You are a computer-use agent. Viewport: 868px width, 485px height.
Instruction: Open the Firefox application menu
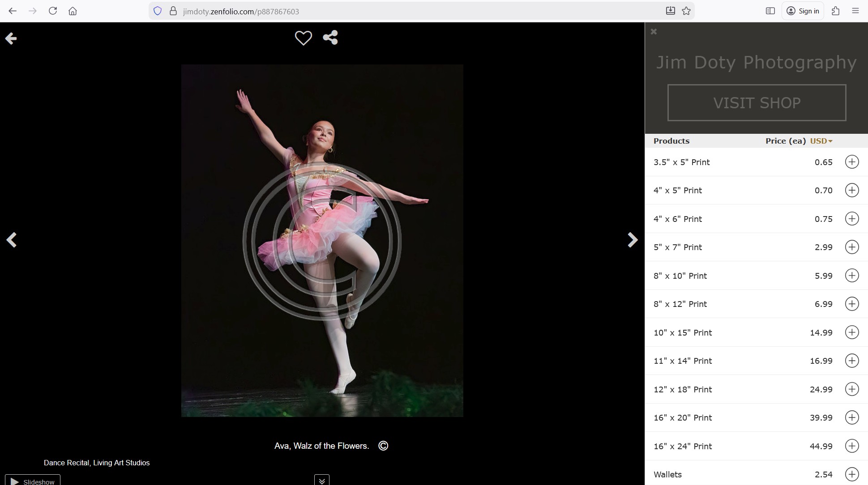click(x=855, y=11)
